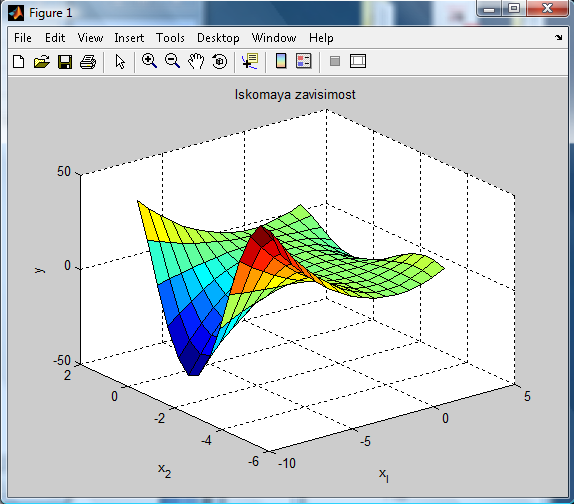Click the Open File folder icon
Image resolution: width=574 pixels, height=504 pixels.
coord(42,61)
